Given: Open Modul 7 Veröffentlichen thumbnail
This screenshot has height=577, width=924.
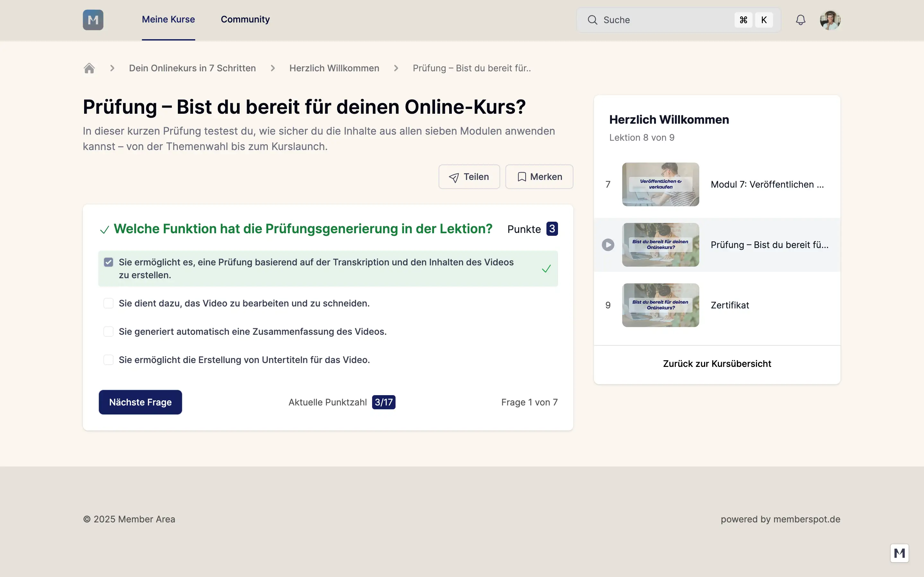Looking at the screenshot, I should [x=660, y=184].
